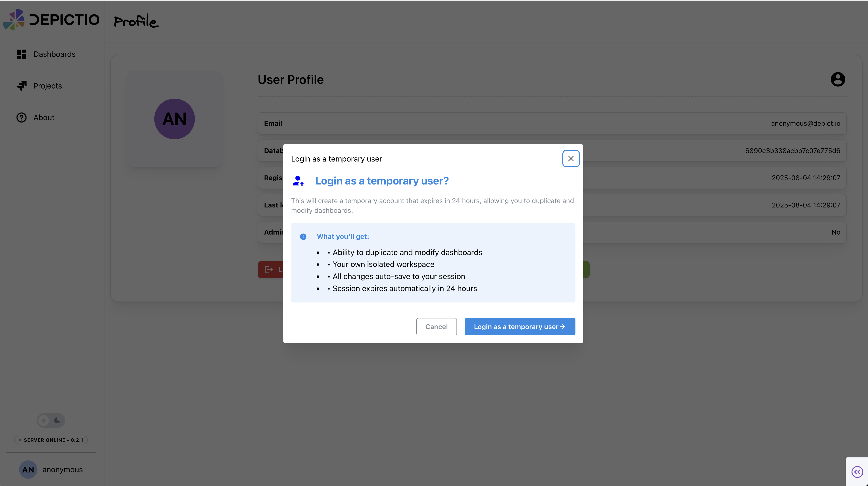Click the Server Online status badge

pos(51,440)
